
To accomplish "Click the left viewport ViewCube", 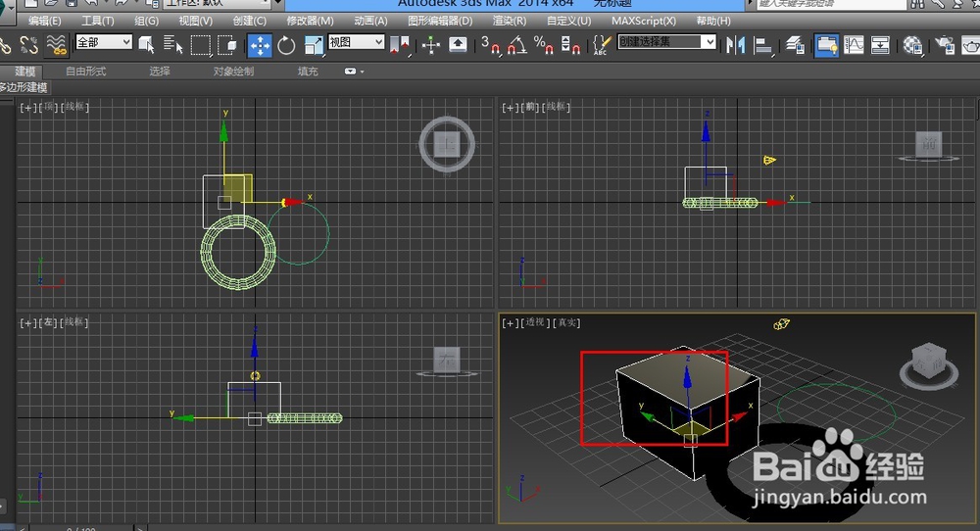I will (x=447, y=362).
